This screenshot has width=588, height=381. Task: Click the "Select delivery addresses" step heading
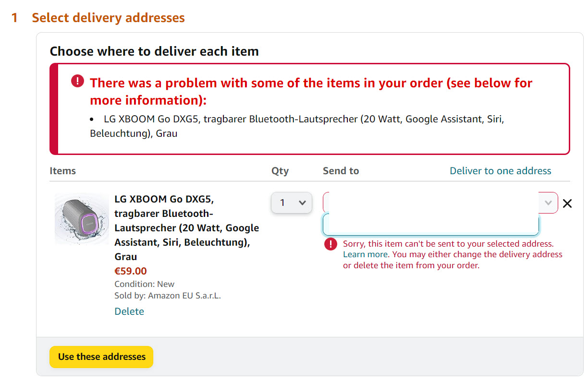[108, 18]
